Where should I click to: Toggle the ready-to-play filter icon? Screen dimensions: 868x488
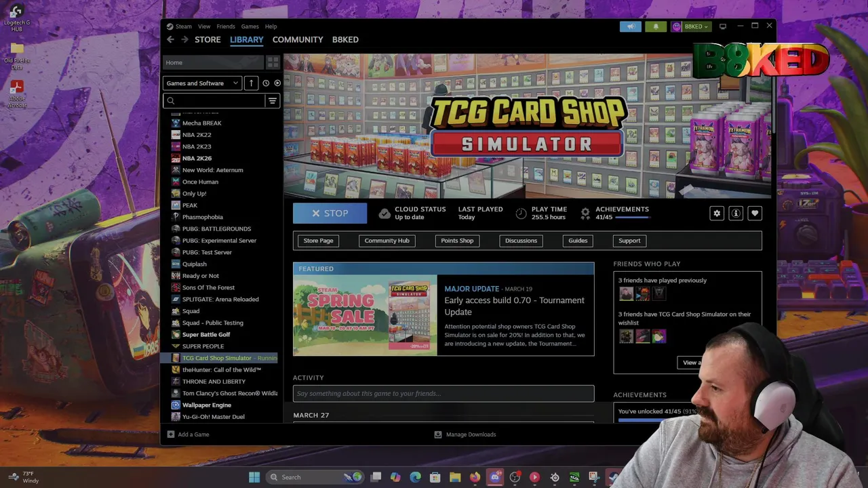277,83
